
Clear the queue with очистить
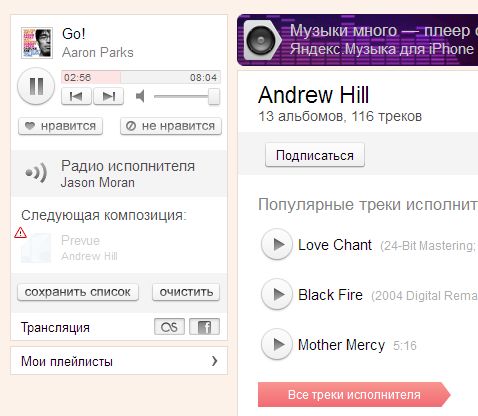tap(186, 292)
